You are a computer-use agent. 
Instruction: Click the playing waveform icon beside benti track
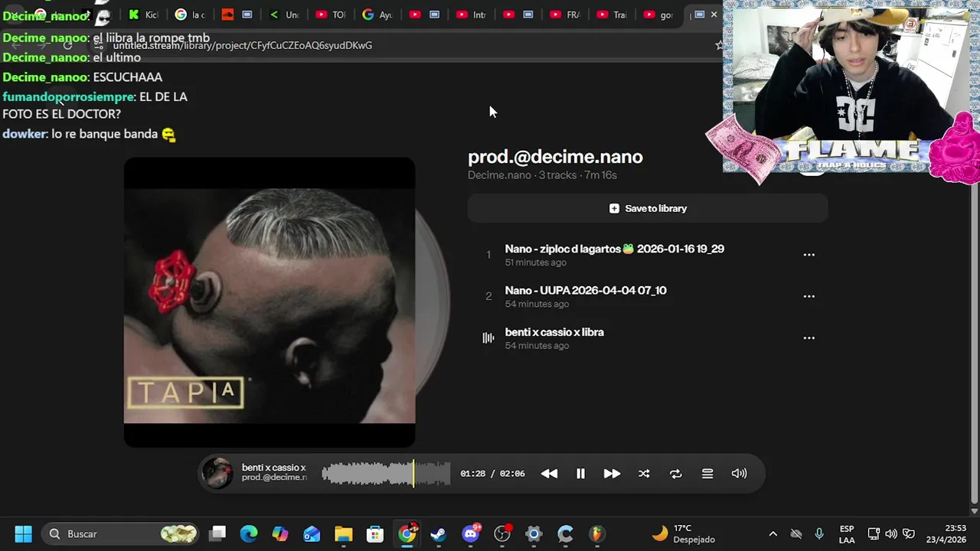click(x=488, y=338)
